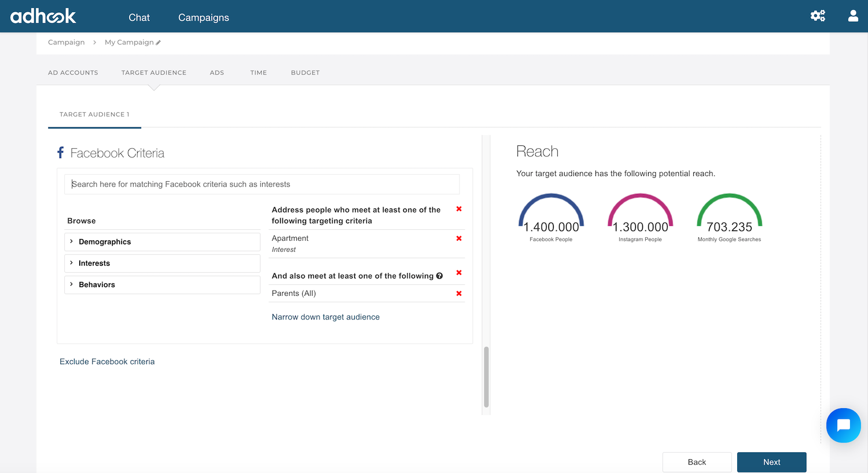
Task: Go to the Budget step tab
Action: (x=306, y=73)
